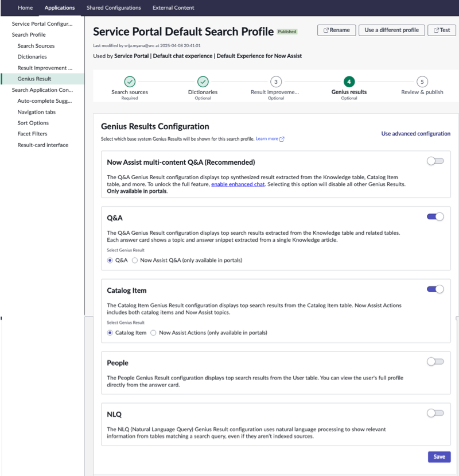
Task: Click the Test button
Action: [x=441, y=30]
